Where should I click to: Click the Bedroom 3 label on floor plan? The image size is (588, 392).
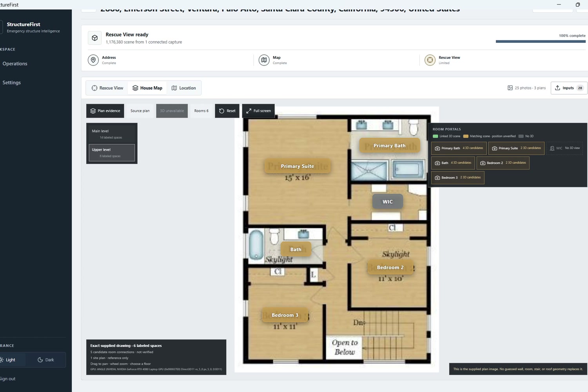(285, 315)
